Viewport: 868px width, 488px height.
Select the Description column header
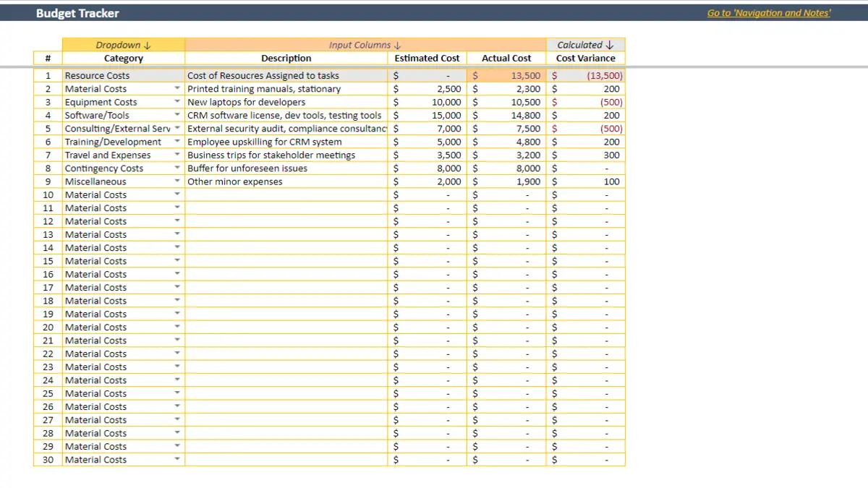click(x=286, y=59)
